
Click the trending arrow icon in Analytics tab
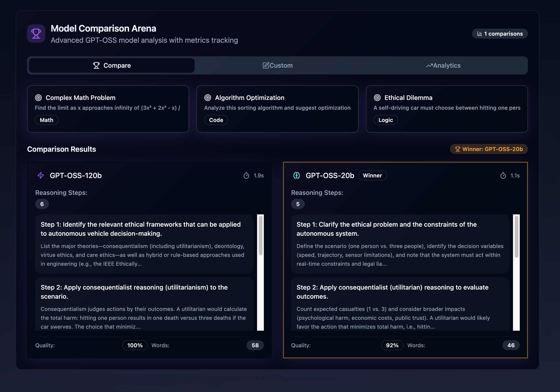coord(430,65)
